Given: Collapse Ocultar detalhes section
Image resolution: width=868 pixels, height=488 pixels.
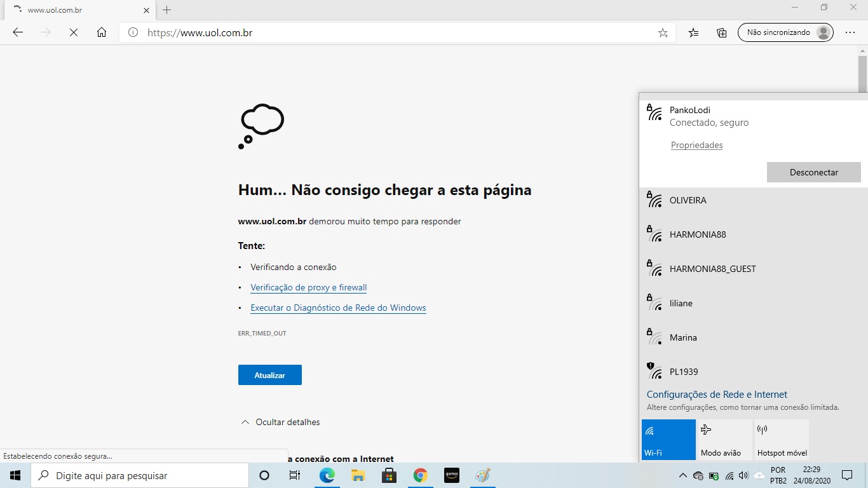Looking at the screenshot, I should coord(280,422).
